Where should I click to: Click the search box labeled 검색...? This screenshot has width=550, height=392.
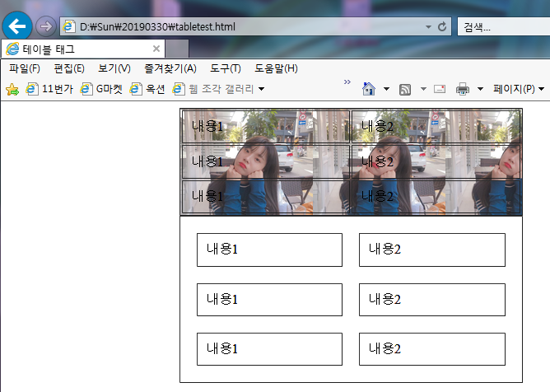point(504,26)
